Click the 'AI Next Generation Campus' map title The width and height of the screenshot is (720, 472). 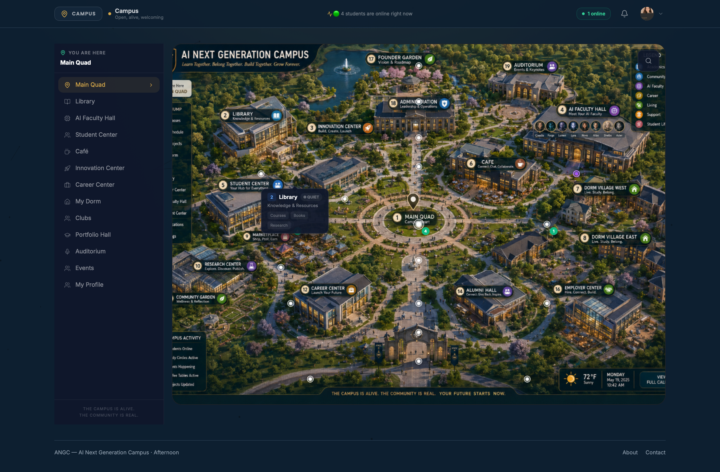[245, 55]
